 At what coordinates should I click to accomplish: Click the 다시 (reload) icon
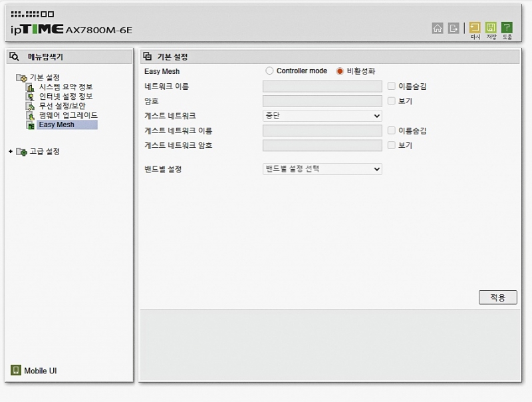tap(475, 28)
